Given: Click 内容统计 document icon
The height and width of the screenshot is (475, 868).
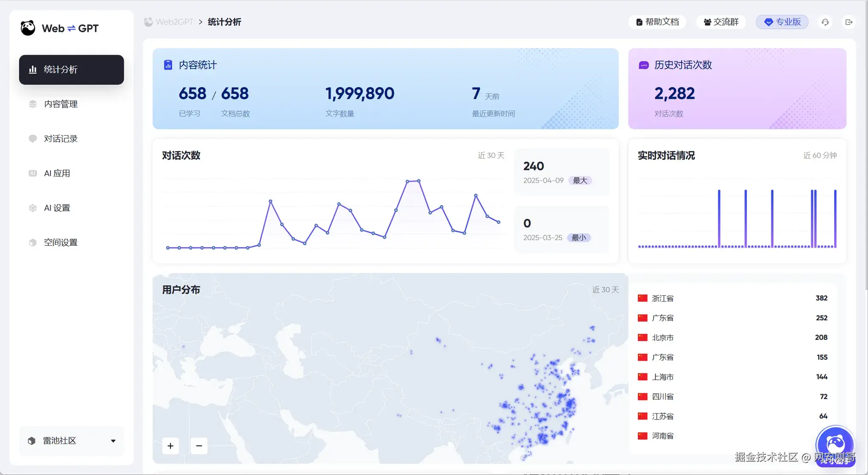Looking at the screenshot, I should pos(168,65).
